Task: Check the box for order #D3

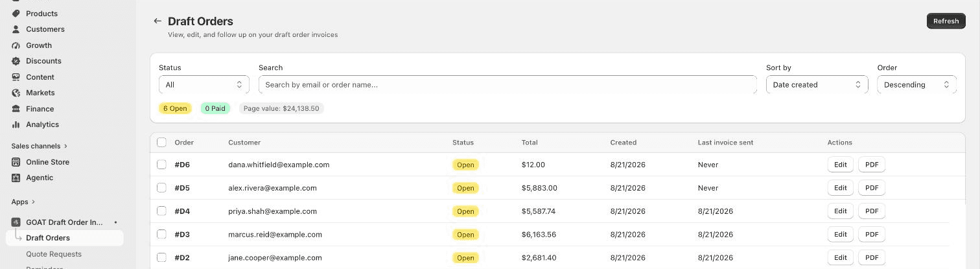Action: pos(161,235)
